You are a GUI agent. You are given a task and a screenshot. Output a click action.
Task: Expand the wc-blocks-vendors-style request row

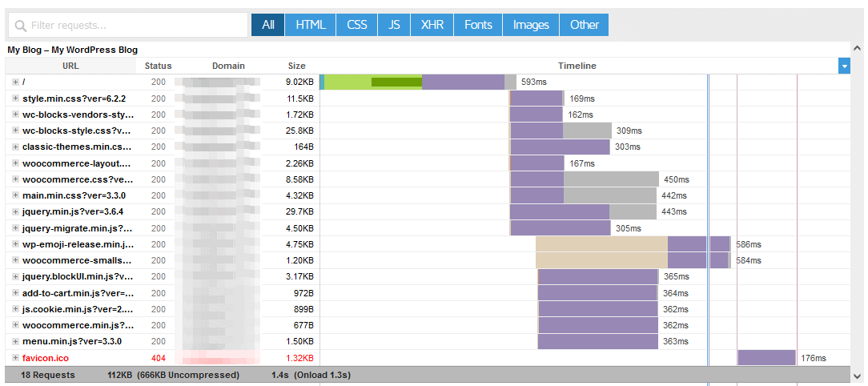click(15, 115)
